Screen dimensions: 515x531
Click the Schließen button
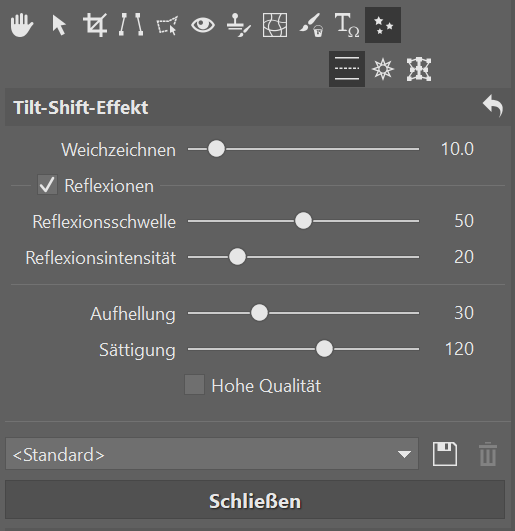255,500
